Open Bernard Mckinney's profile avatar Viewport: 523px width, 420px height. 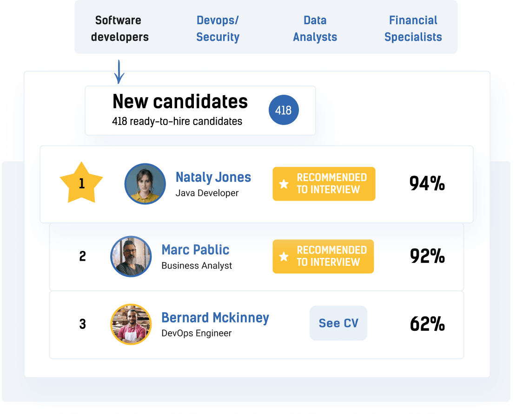(x=131, y=324)
